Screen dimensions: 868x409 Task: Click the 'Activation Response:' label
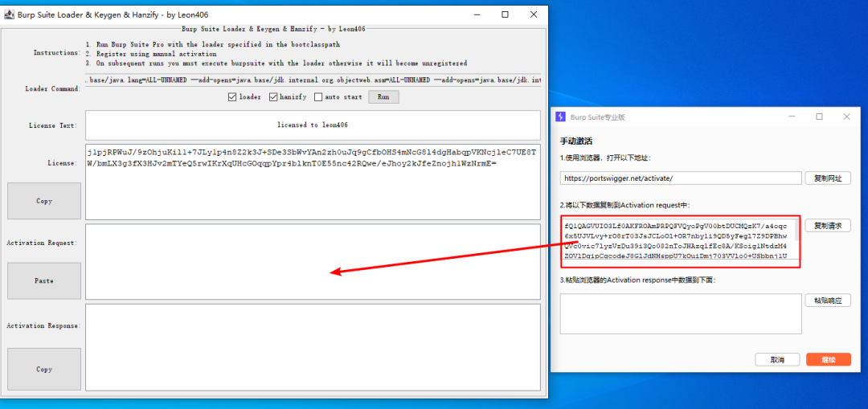(x=43, y=325)
